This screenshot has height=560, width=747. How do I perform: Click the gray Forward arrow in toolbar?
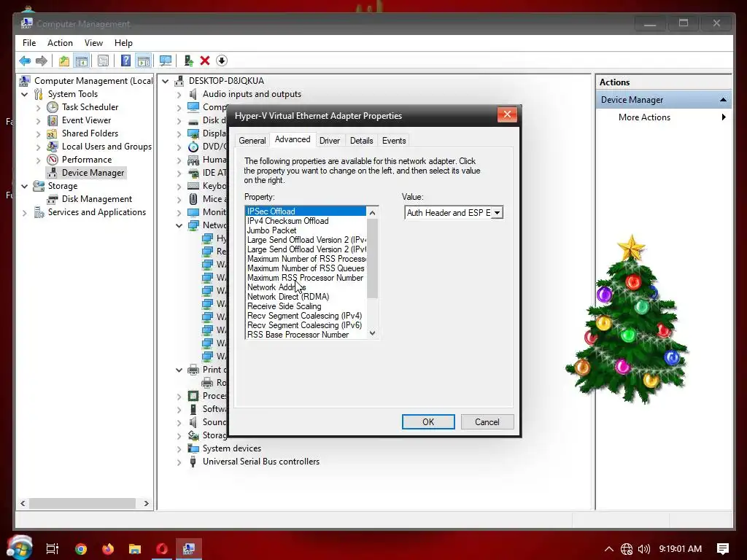[42, 61]
